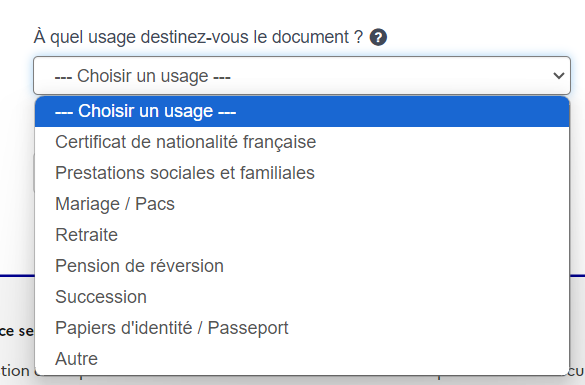585x385 pixels.
Task: Select 'Prestations sociales et familiales' option
Action: [302, 173]
